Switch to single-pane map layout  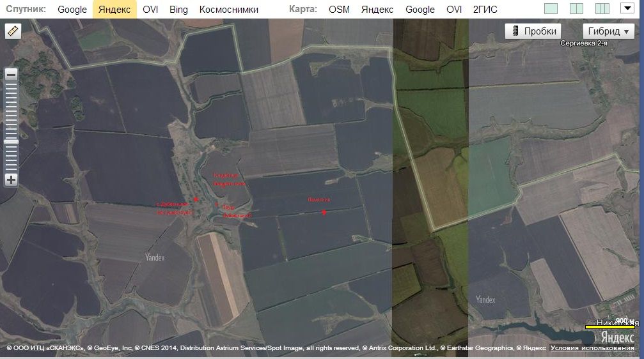(551, 9)
